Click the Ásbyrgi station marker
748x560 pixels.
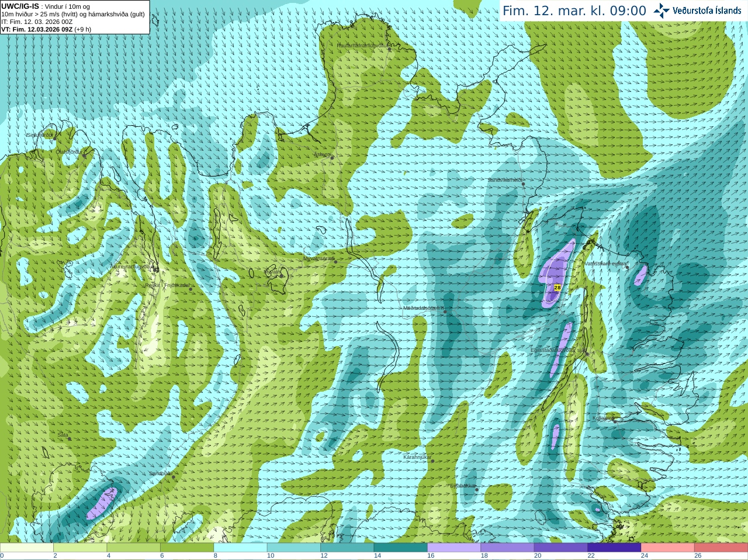(x=332, y=158)
